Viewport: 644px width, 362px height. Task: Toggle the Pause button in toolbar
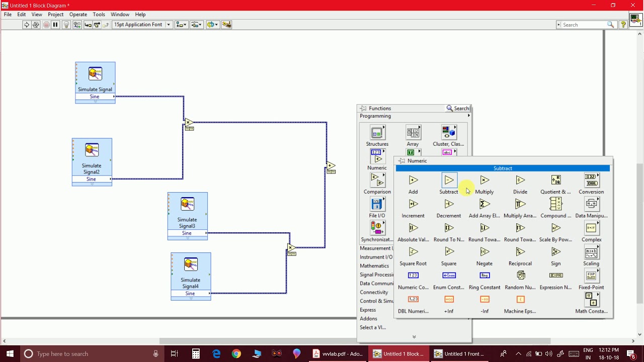(x=56, y=25)
